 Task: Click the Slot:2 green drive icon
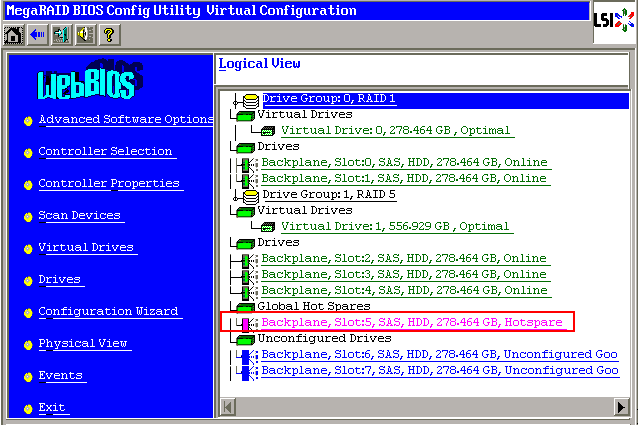click(248, 261)
